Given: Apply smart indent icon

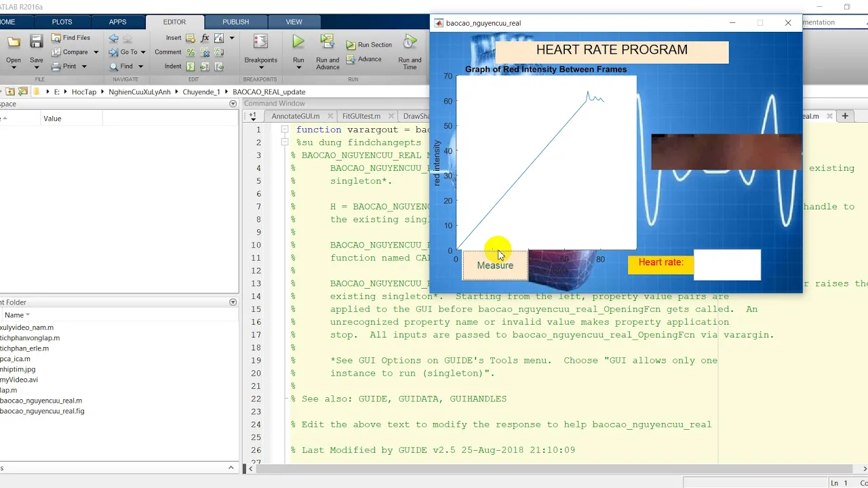Looking at the screenshot, I should [x=191, y=66].
